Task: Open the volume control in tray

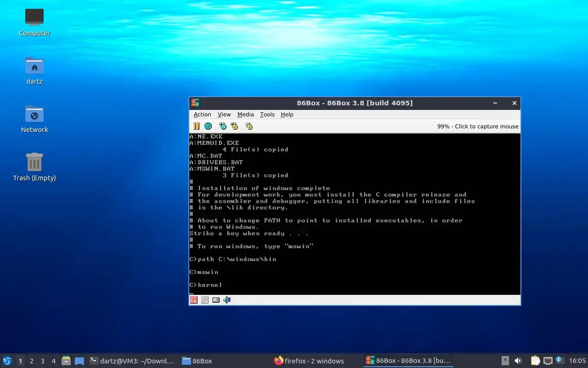Action: pos(518,361)
